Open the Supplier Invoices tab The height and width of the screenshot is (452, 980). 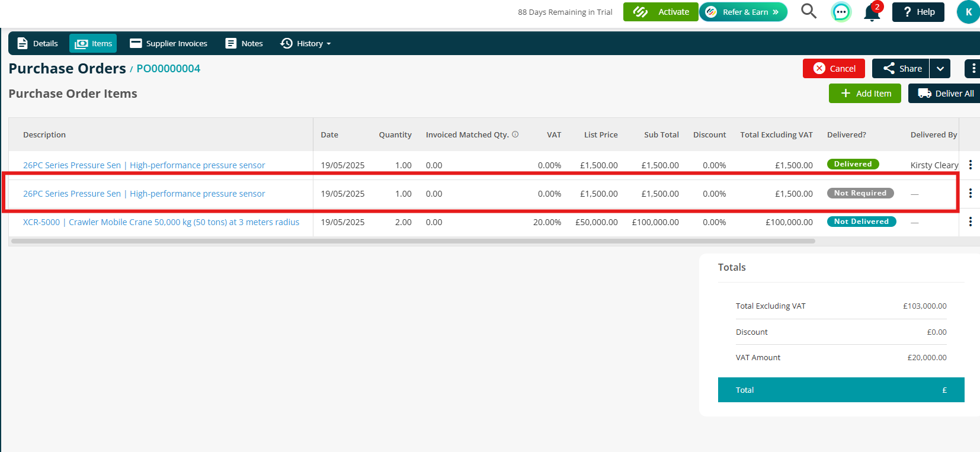pos(168,43)
